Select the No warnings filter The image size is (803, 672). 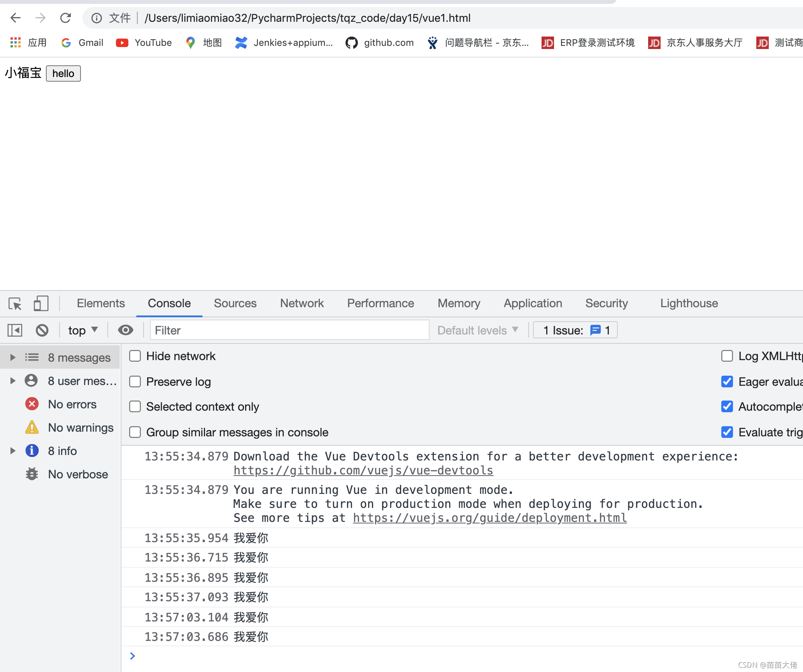coord(69,428)
